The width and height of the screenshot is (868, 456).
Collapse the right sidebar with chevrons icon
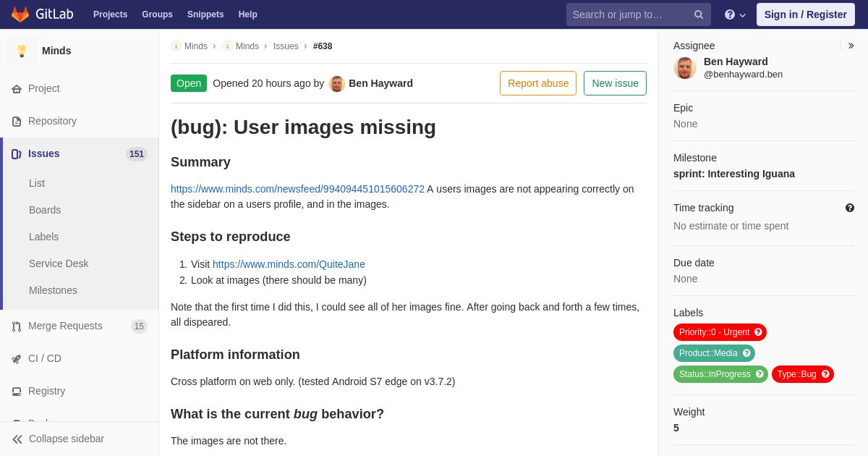tap(851, 46)
